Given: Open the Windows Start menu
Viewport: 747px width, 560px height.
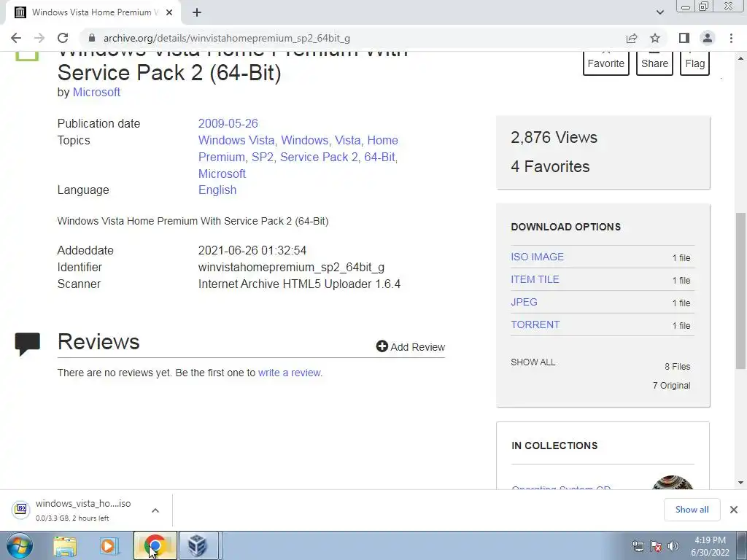Looking at the screenshot, I should (19, 545).
